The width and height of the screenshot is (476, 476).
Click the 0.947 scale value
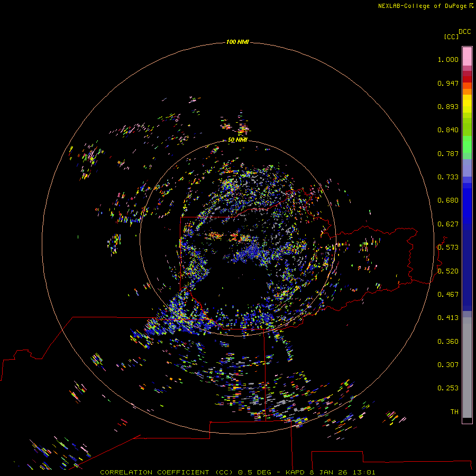click(448, 83)
